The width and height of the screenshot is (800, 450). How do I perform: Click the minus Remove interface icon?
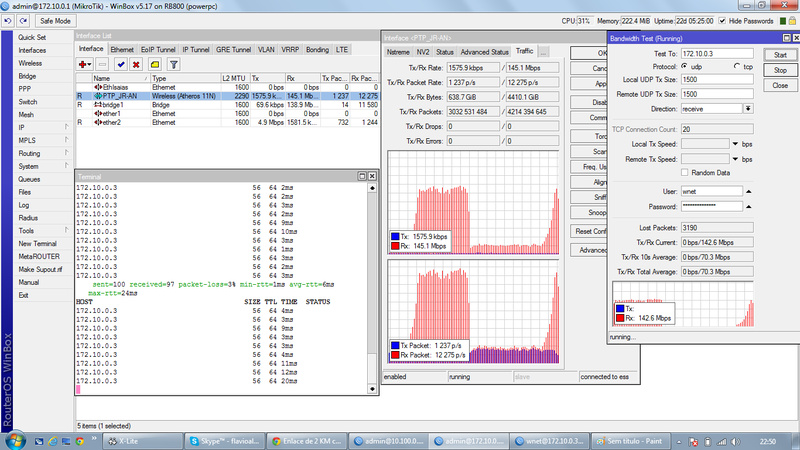pos(103,64)
